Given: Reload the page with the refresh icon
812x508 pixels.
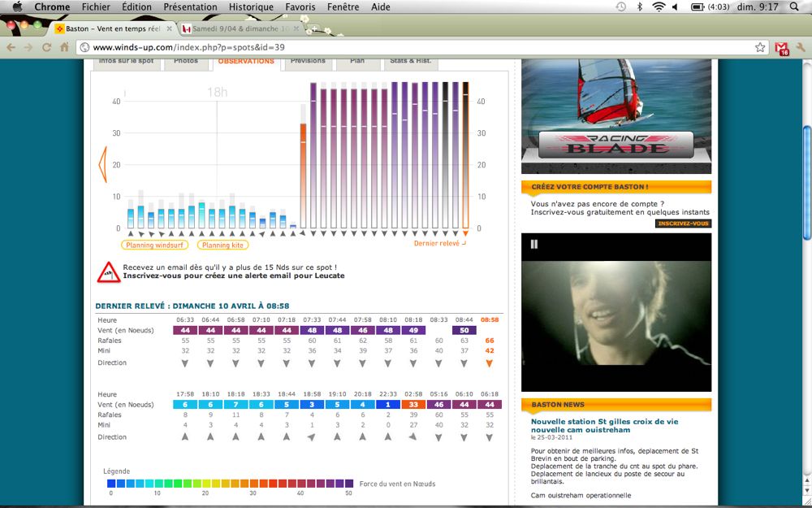Looking at the screenshot, I should point(45,47).
